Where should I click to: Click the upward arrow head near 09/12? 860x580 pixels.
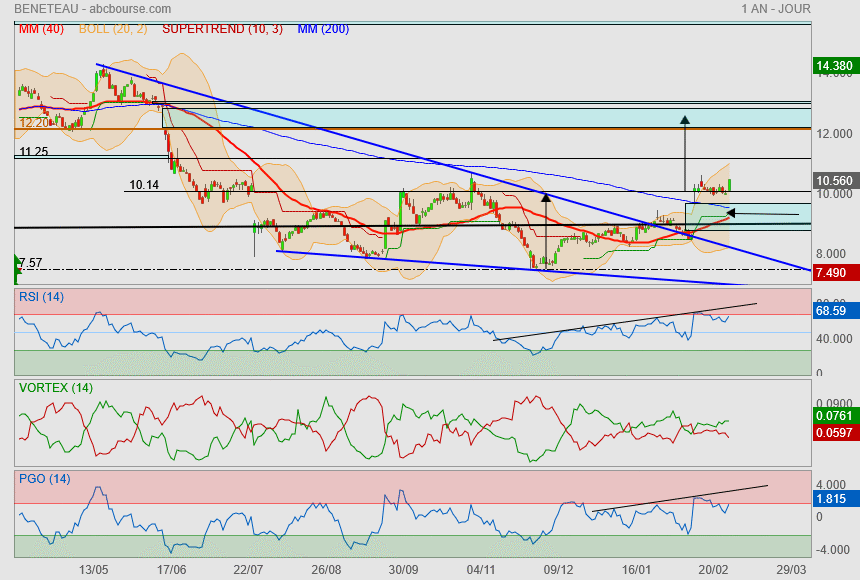pos(546,197)
